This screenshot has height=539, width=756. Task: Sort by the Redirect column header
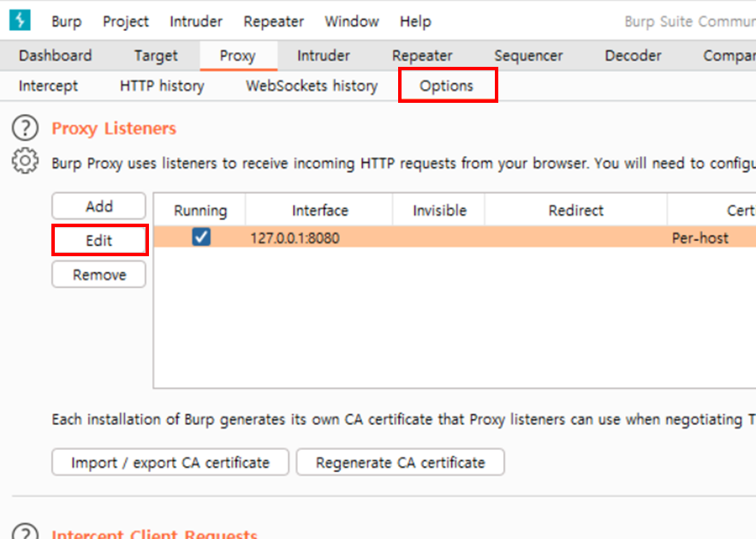[576, 211]
